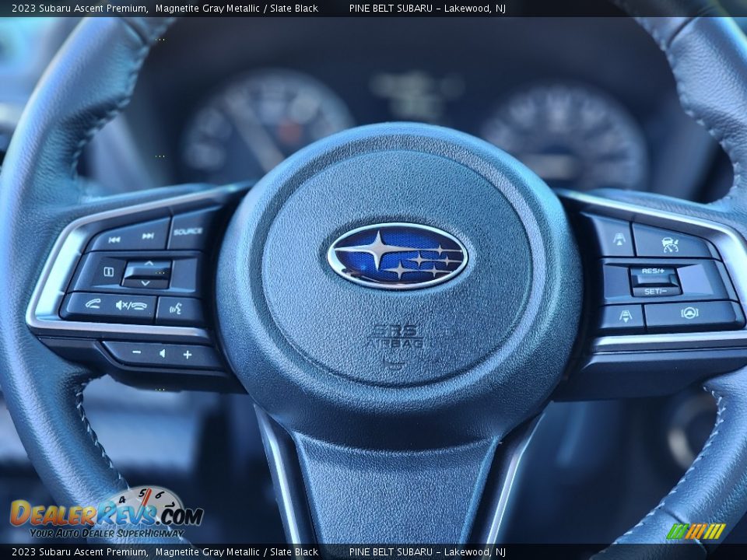The image size is (747, 560).
Task: Raise volume with plus button
Action: (x=188, y=355)
